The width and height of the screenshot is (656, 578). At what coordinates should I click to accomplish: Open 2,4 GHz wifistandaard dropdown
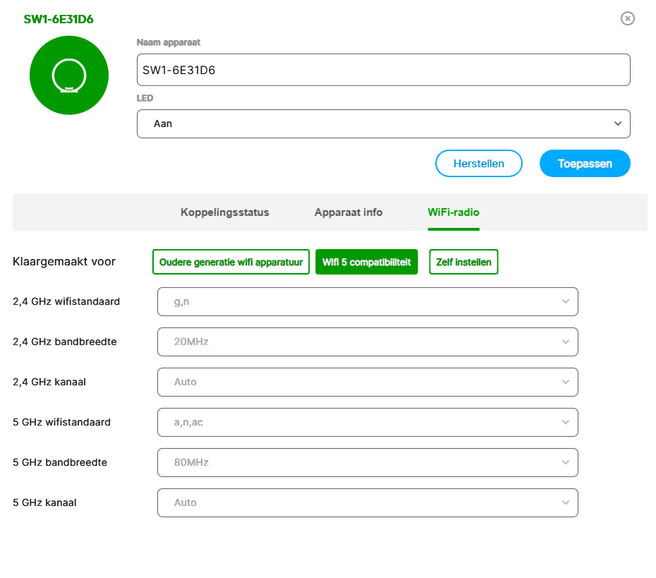click(367, 301)
